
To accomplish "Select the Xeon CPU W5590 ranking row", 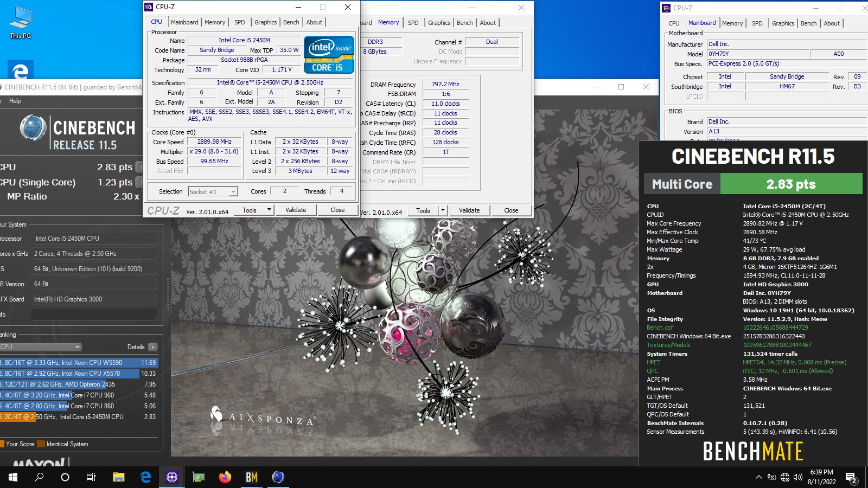I will click(x=79, y=363).
